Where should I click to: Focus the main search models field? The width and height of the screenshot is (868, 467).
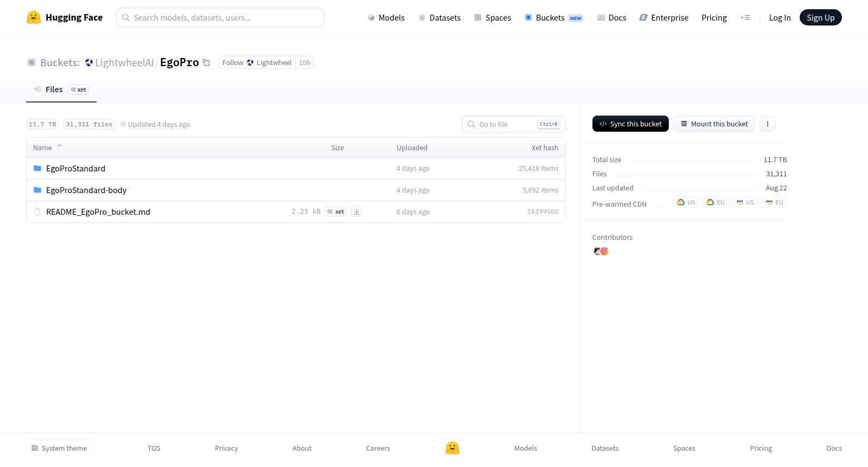[220, 17]
